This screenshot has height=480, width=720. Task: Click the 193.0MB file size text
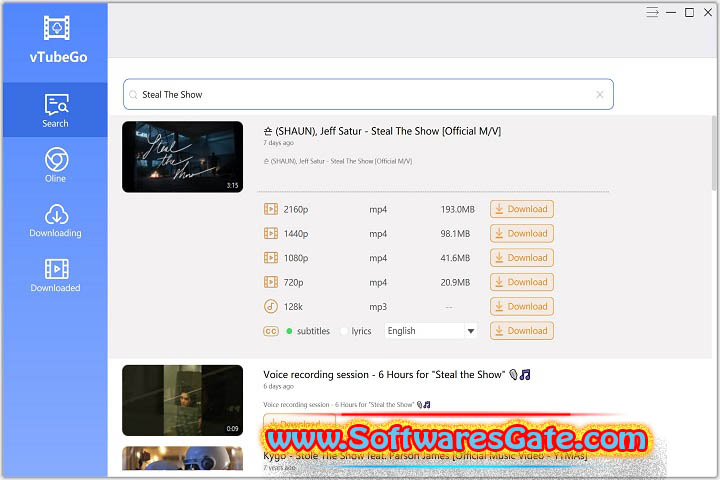pyautogui.click(x=457, y=209)
